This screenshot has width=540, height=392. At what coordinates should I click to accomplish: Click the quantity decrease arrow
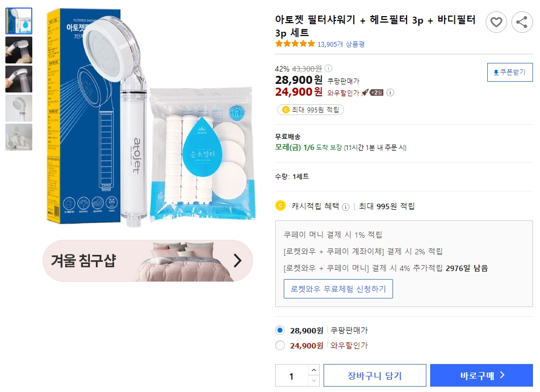click(313, 381)
